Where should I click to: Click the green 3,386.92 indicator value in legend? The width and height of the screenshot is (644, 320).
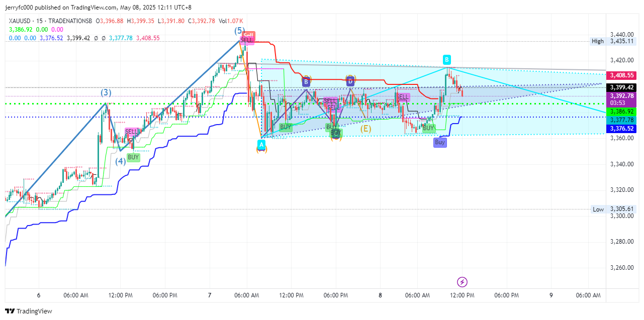pyautogui.click(x=20, y=30)
